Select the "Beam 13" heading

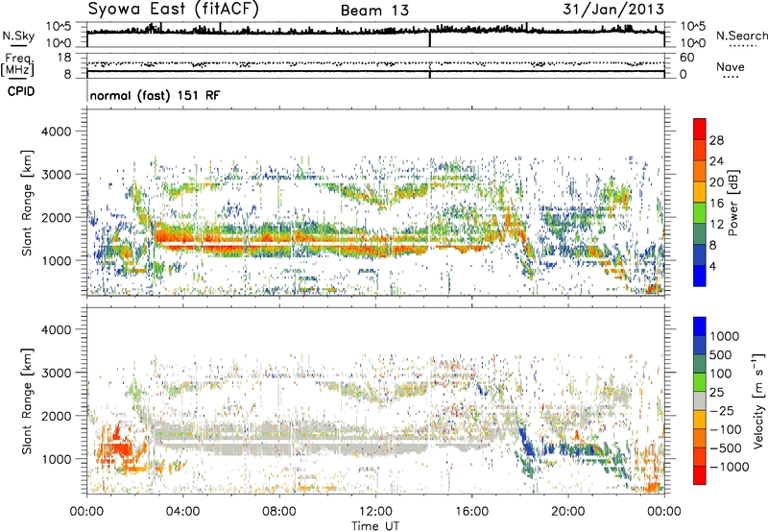coord(374,11)
